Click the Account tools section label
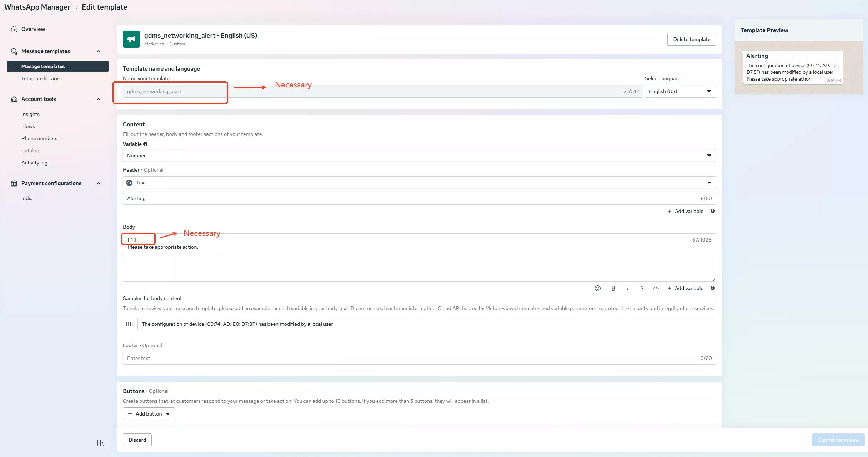 pos(39,99)
